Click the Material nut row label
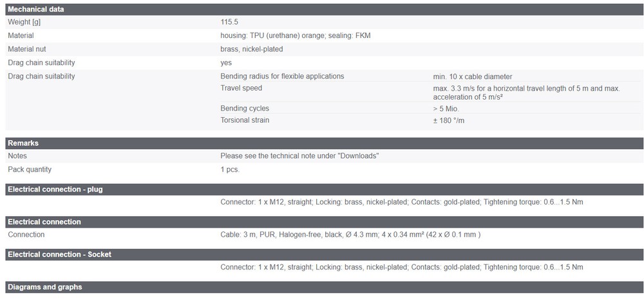 (x=27, y=49)
